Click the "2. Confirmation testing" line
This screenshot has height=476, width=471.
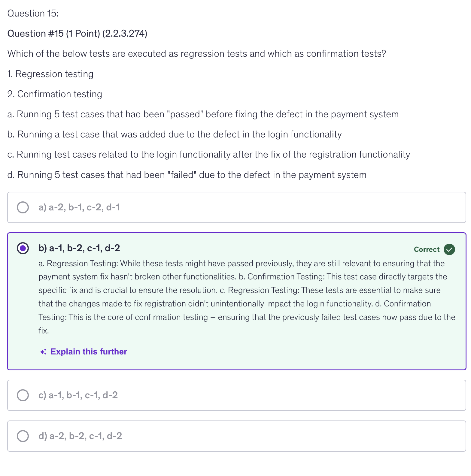point(55,94)
